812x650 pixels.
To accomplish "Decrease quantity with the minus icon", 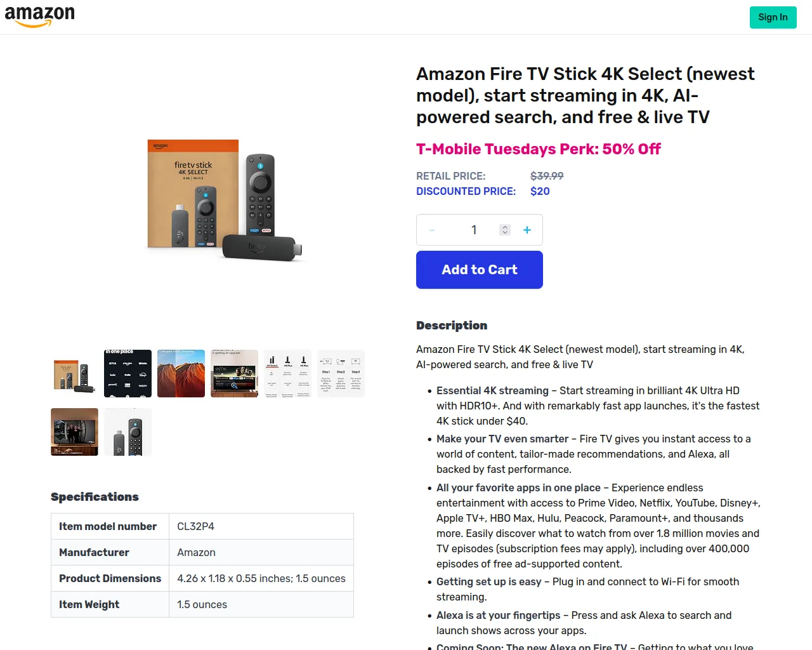I will click(x=432, y=230).
